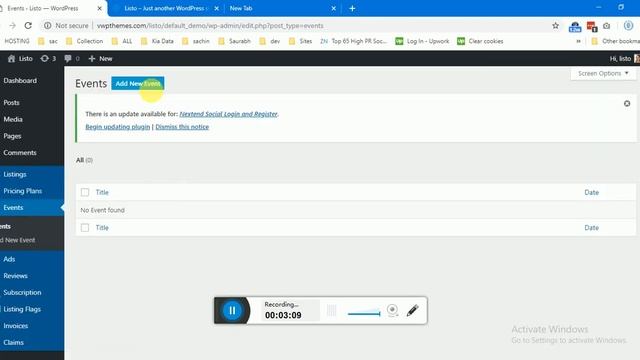Click the red extension icon in toolbar

coord(592,27)
